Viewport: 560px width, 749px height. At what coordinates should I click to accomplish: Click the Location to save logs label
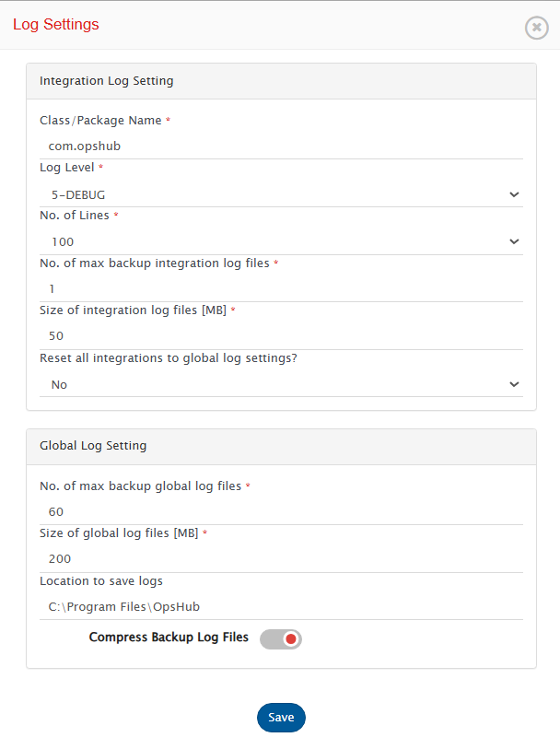pyautogui.click(x=101, y=581)
